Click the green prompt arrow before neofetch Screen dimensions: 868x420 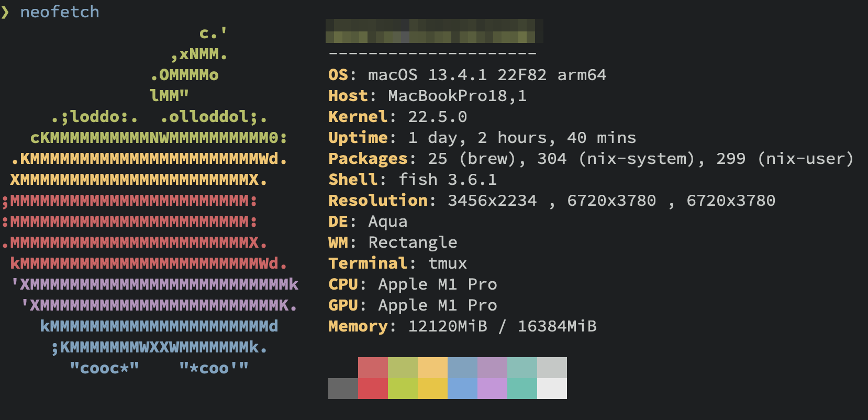point(5,12)
